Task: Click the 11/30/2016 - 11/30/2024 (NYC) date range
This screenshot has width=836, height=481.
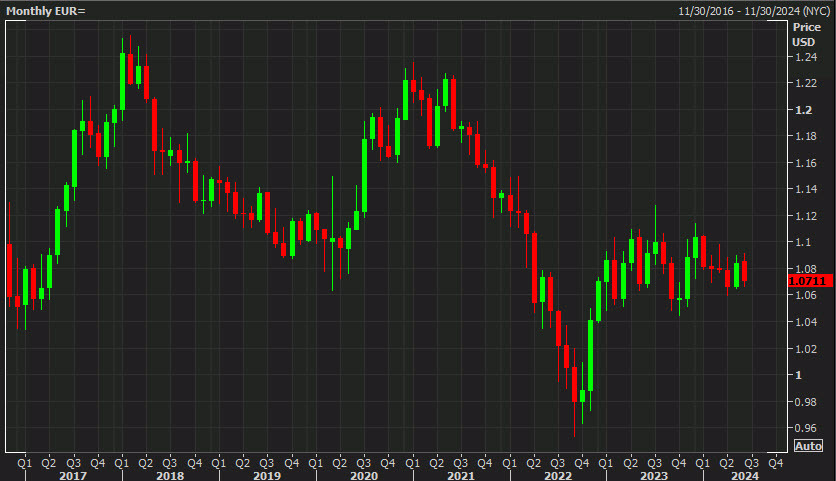Action: pos(754,11)
